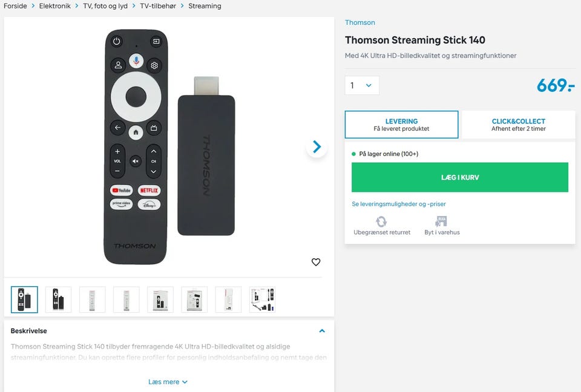Screen dimensions: 581x392
Task: Click the next image arrow
Action: click(317, 146)
